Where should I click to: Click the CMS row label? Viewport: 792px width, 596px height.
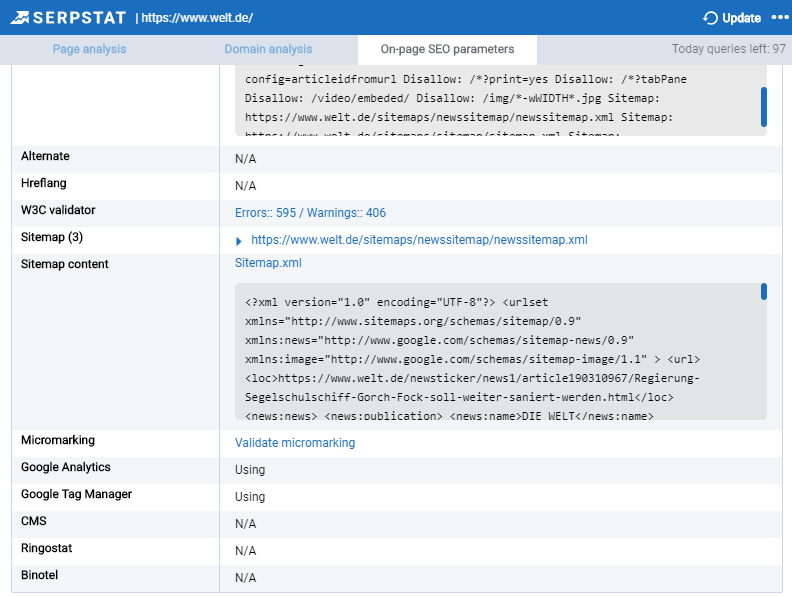tap(33, 521)
